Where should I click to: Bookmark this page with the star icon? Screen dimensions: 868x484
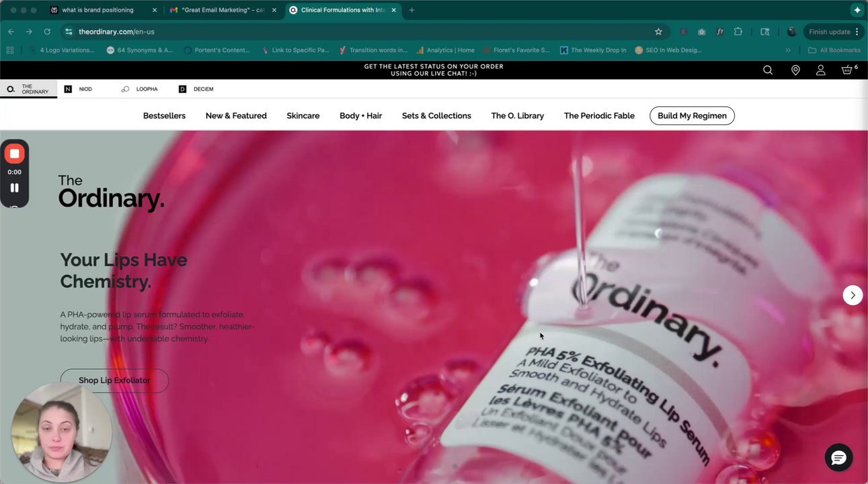coord(658,32)
